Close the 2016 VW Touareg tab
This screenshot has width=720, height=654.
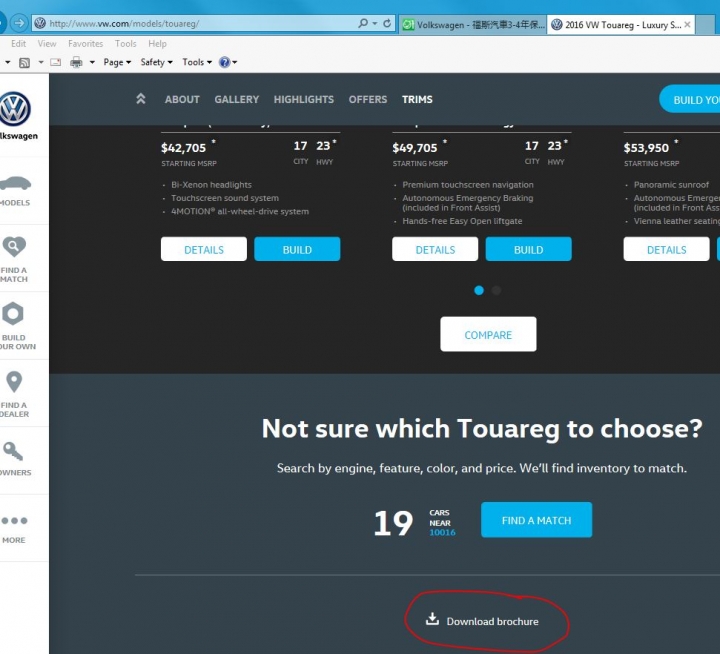[687, 24]
